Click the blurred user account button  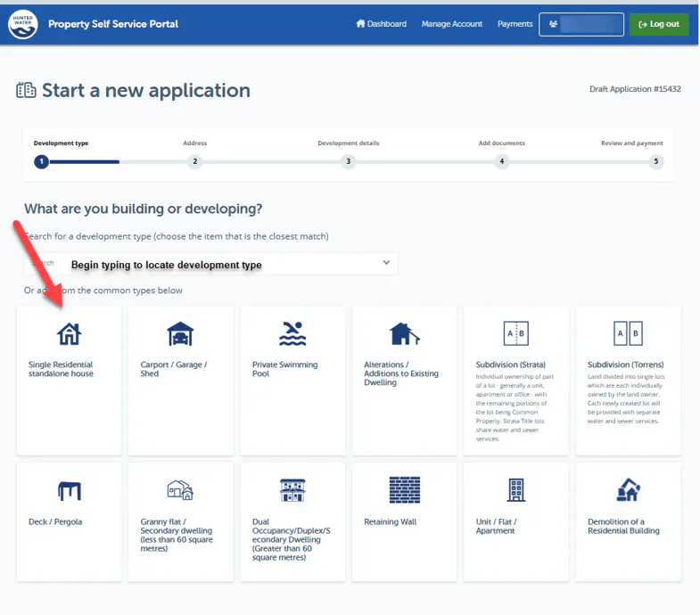coord(581,25)
